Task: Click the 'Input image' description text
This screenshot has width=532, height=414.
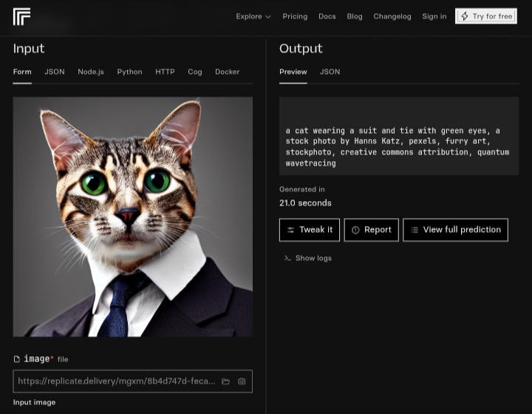Action: tap(34, 402)
